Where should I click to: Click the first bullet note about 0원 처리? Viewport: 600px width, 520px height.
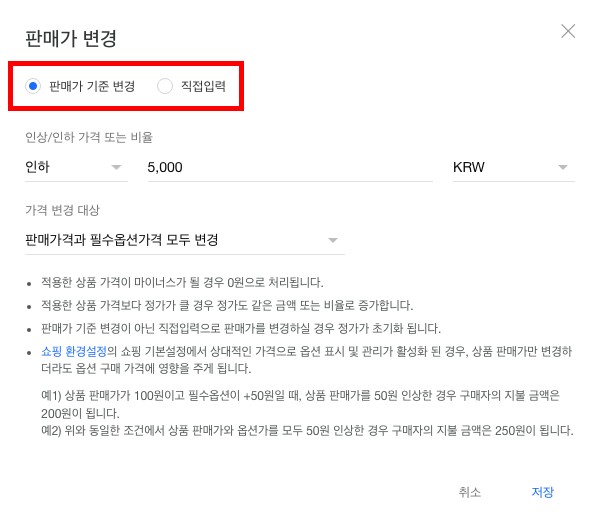click(182, 282)
